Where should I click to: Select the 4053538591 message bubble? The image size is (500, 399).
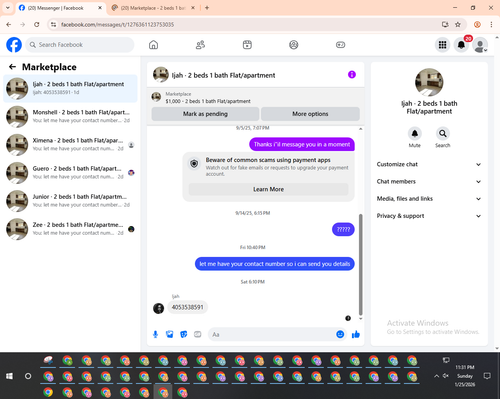coord(187,307)
